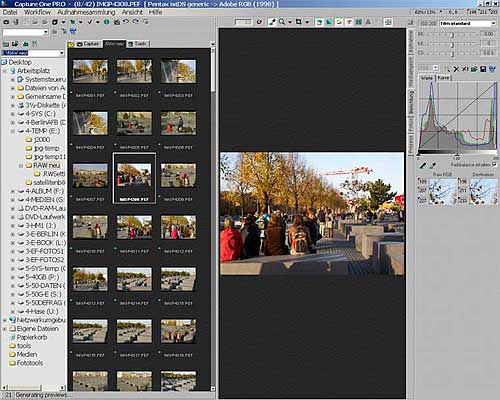Select thumbnail IMGP4212.PEF

coord(178,227)
